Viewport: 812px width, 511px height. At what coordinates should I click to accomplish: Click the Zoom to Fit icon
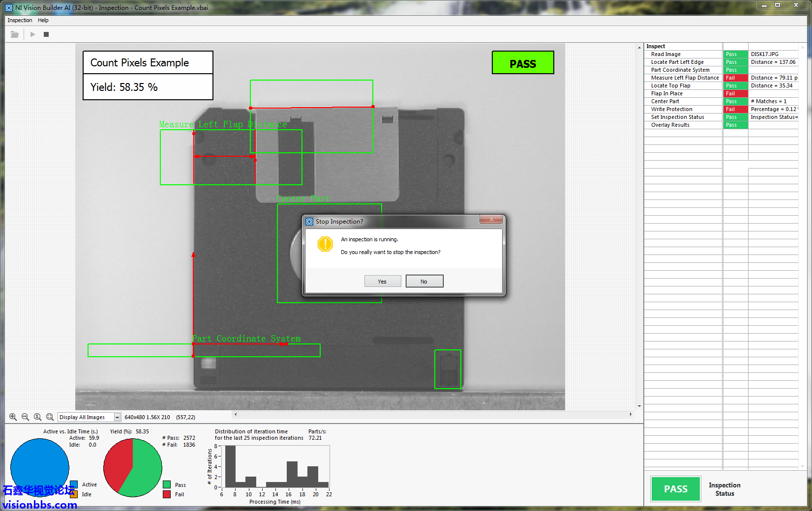[x=50, y=417]
